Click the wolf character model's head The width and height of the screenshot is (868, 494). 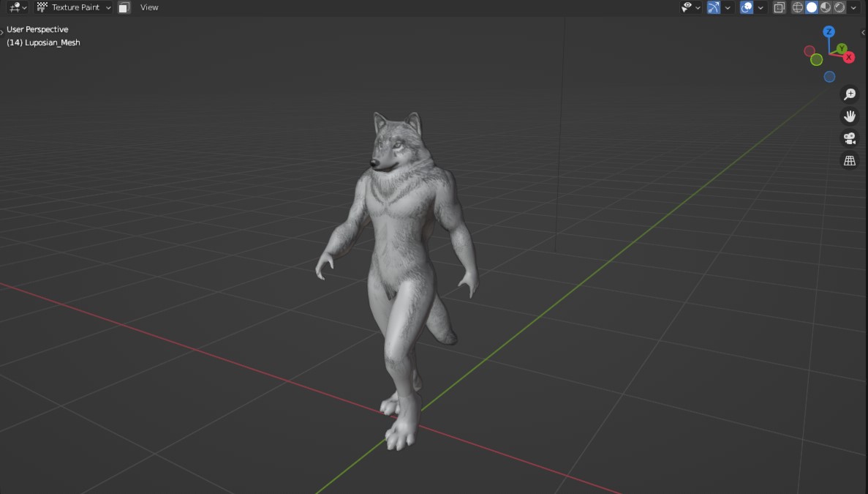(x=399, y=141)
